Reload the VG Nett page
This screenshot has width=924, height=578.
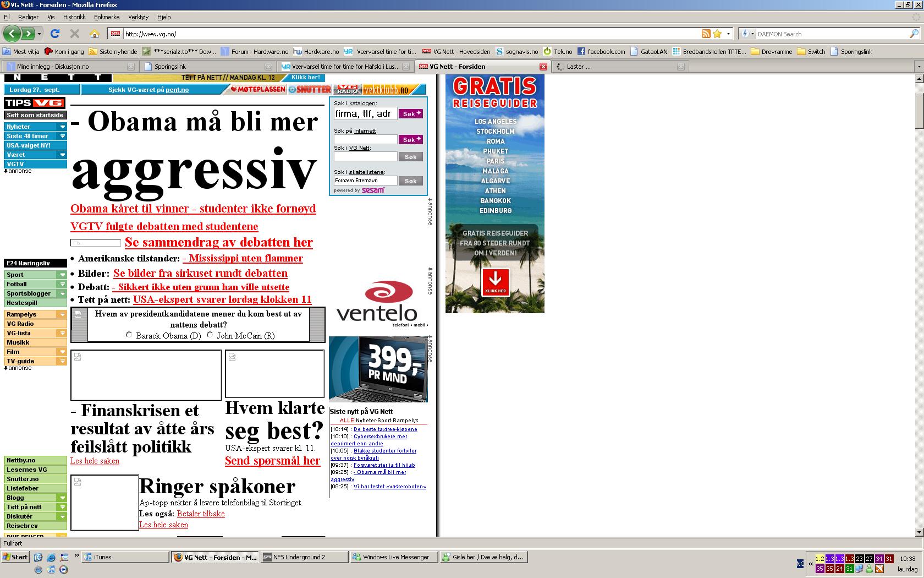coord(55,34)
